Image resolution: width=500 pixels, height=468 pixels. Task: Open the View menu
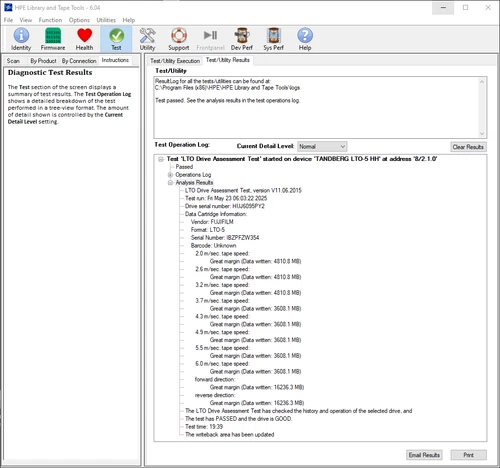(26, 20)
